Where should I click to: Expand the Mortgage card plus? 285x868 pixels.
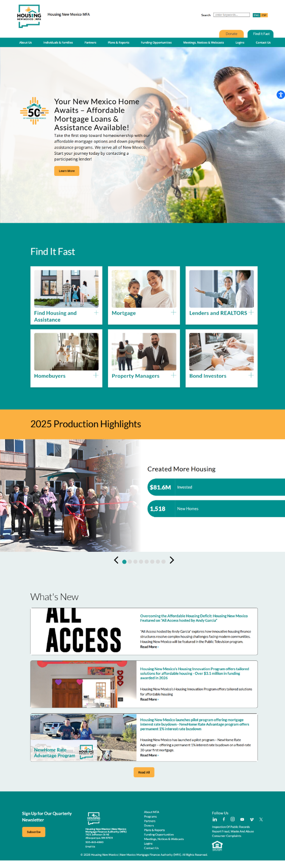point(174,312)
